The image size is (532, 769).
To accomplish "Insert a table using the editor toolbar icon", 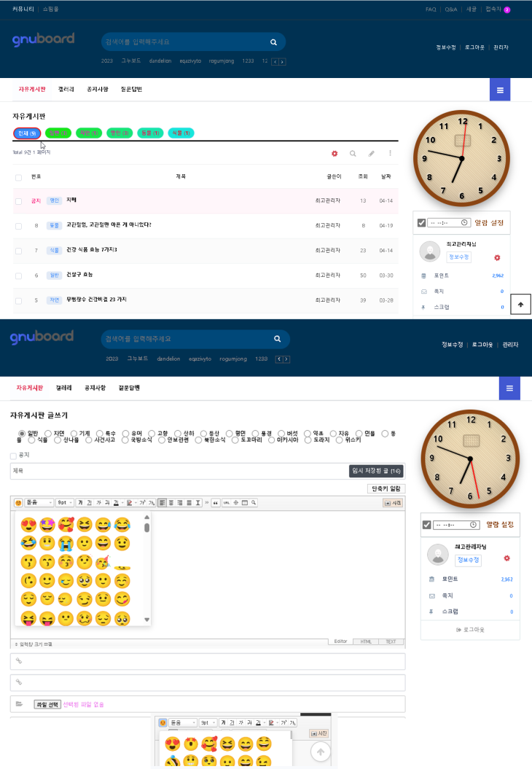I will 245,503.
